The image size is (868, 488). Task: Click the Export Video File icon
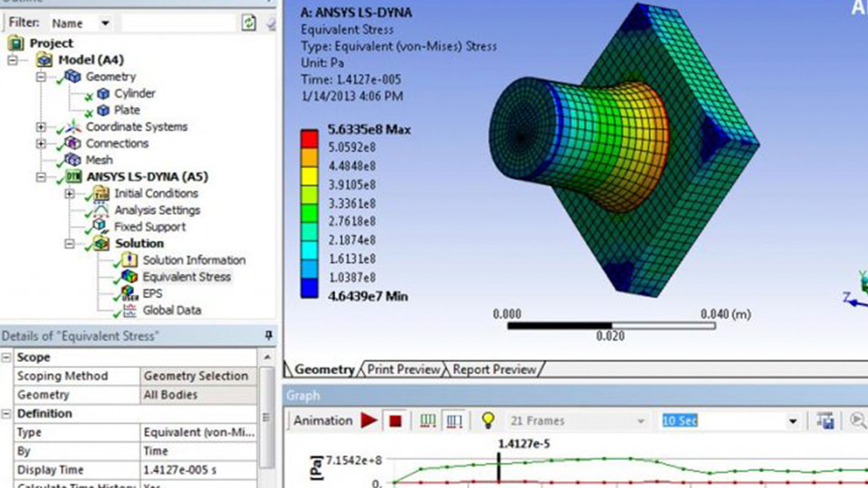[825, 421]
